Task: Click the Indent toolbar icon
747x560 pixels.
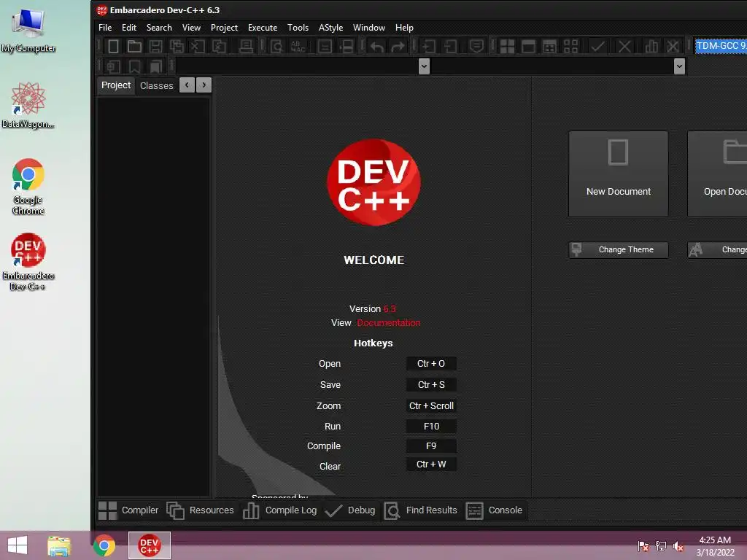Action: [x=429, y=46]
